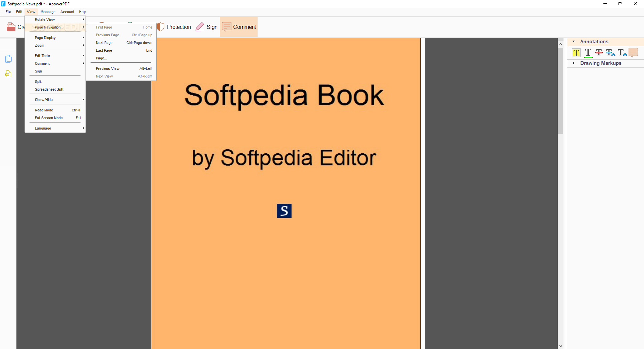
Task: Click the Softpedia S logo on page
Action: [284, 211]
